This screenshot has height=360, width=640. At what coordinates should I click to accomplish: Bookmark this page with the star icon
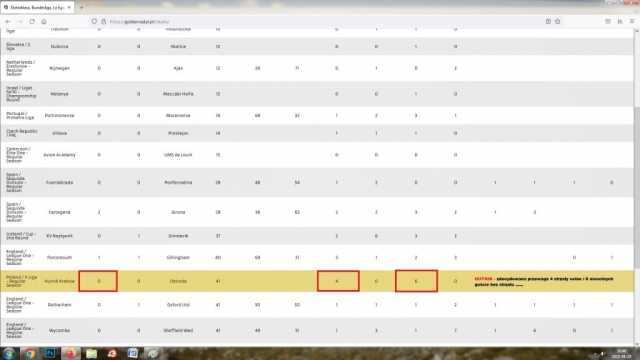tap(558, 22)
